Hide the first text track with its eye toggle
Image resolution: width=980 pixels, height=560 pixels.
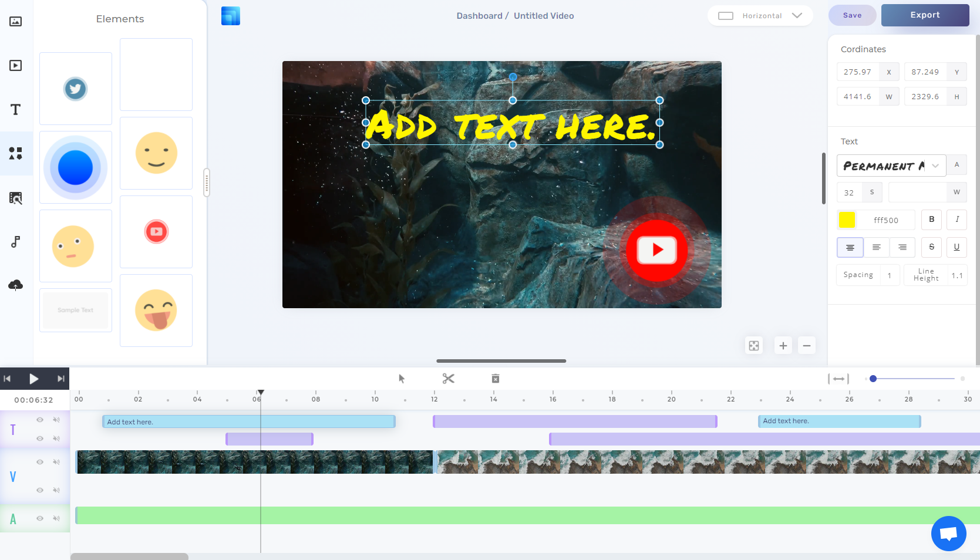40,420
